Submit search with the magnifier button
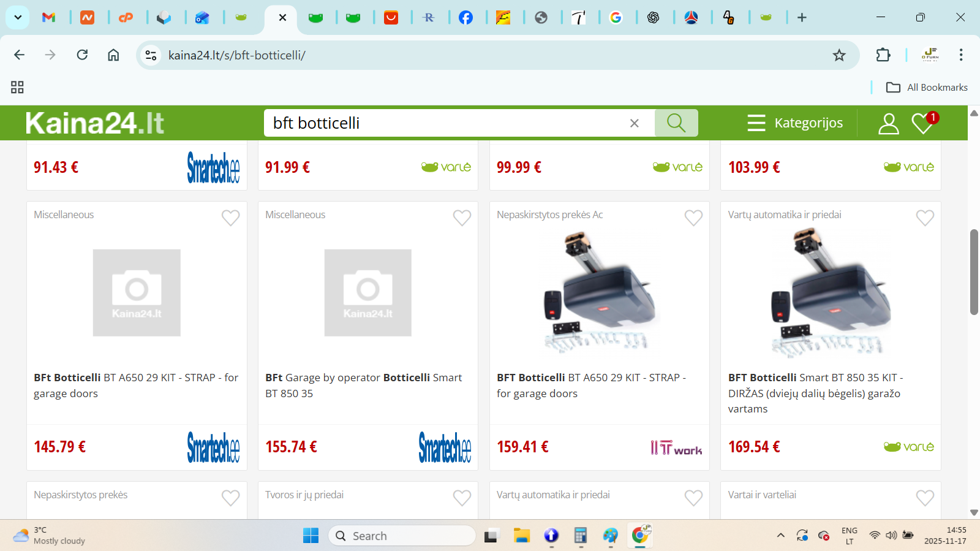Screen dimensions: 980x551 click(676, 123)
